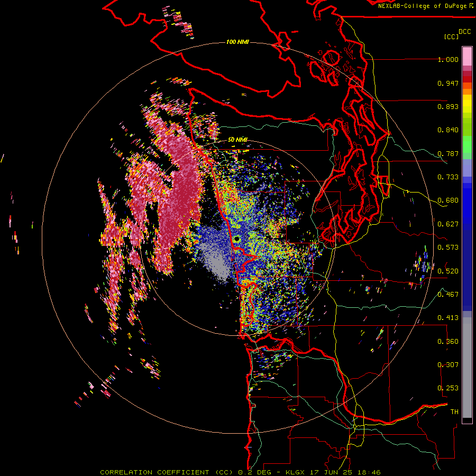Click the 0.733 scale value
Viewport: 476px width, 476px height.
click(448, 177)
